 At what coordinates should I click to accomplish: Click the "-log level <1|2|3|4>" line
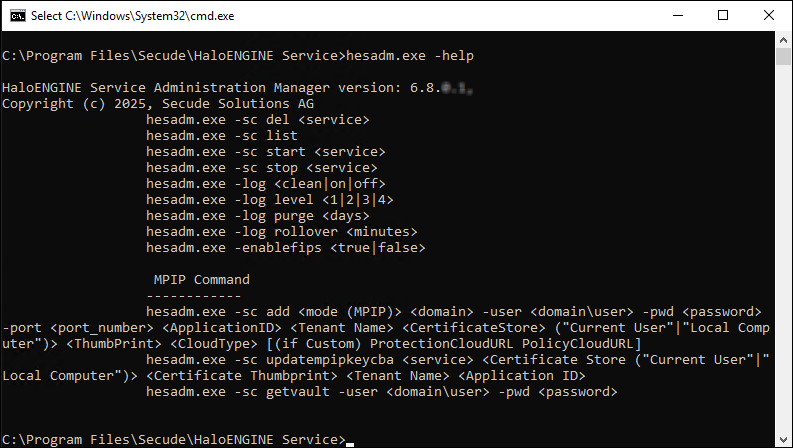[x=269, y=199]
